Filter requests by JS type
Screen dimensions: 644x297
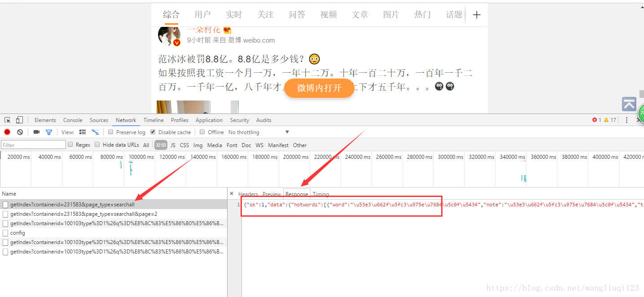(x=173, y=145)
